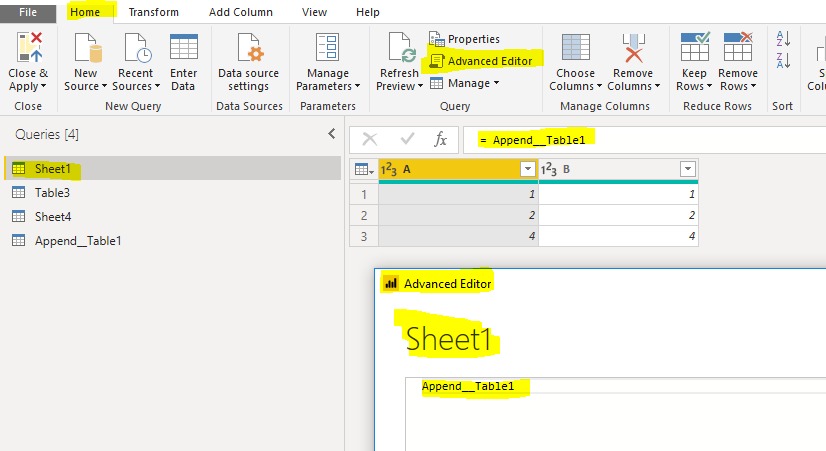
Task: Click the table icon of the Sheet4 query
Action: click(x=18, y=217)
